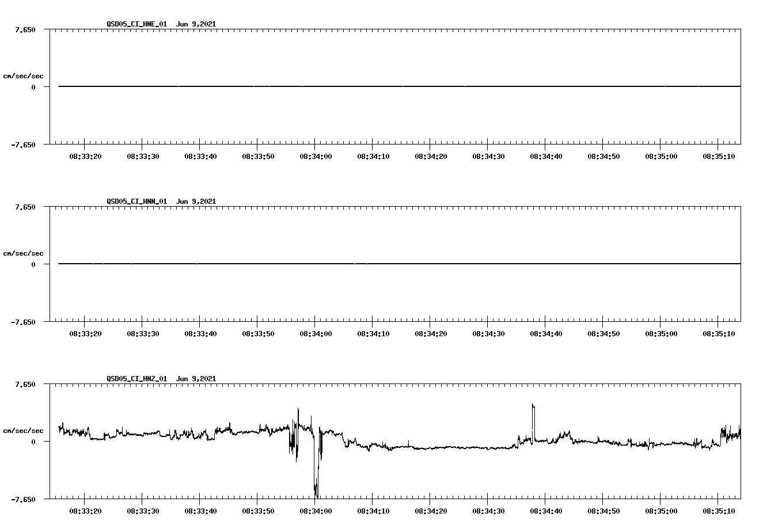Click the 7.650 upper limit on HNE plot
Viewport: 782px width, 532px height.
[26, 30]
